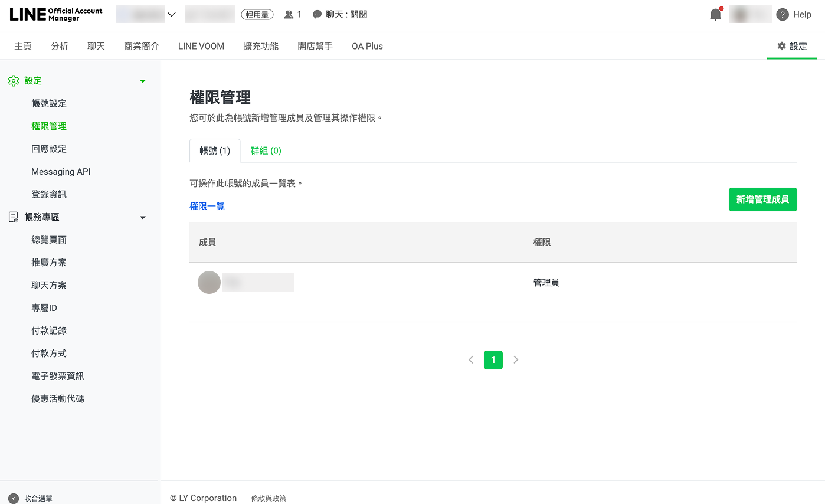
Task: Click the © LY Corporation footer text
Action: coord(204,498)
